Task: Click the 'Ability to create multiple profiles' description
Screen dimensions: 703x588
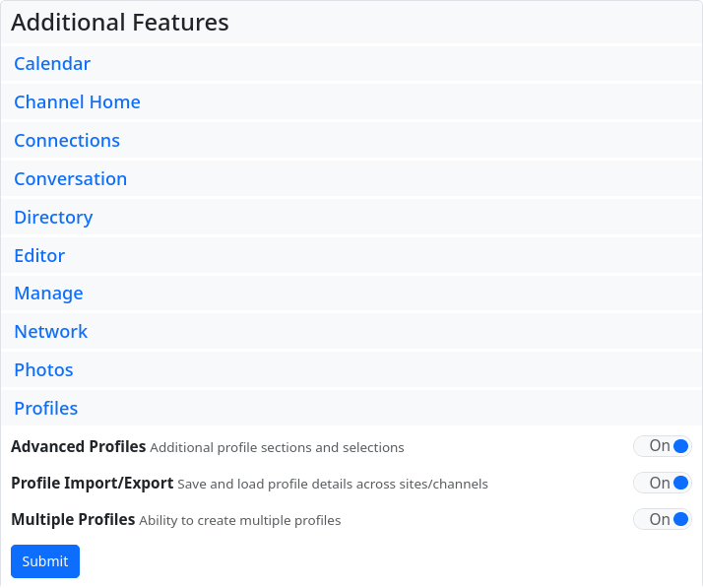Action: pos(239,520)
